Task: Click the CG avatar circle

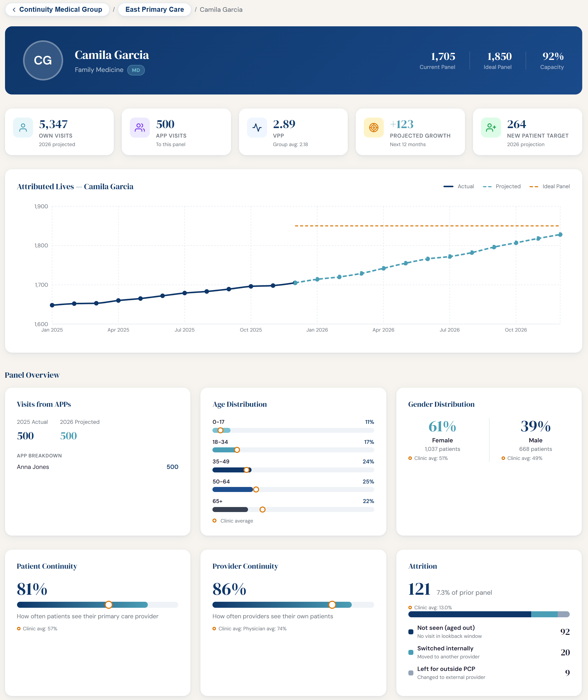Action: (x=43, y=60)
